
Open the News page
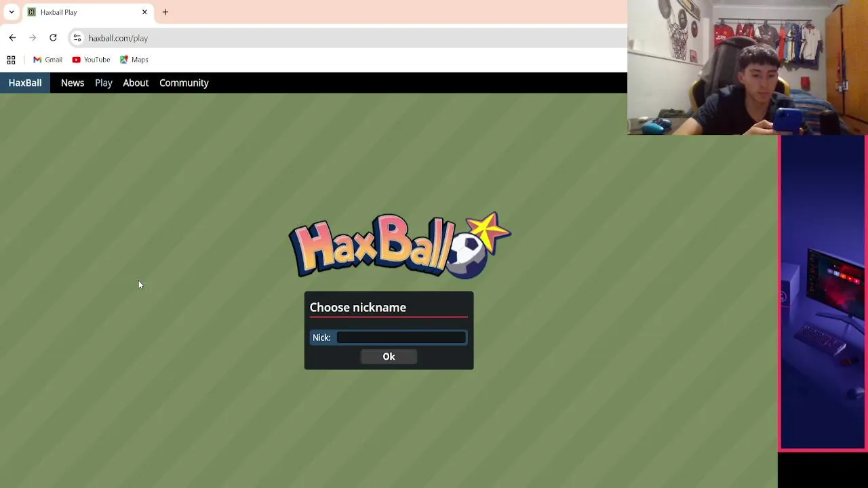point(73,83)
